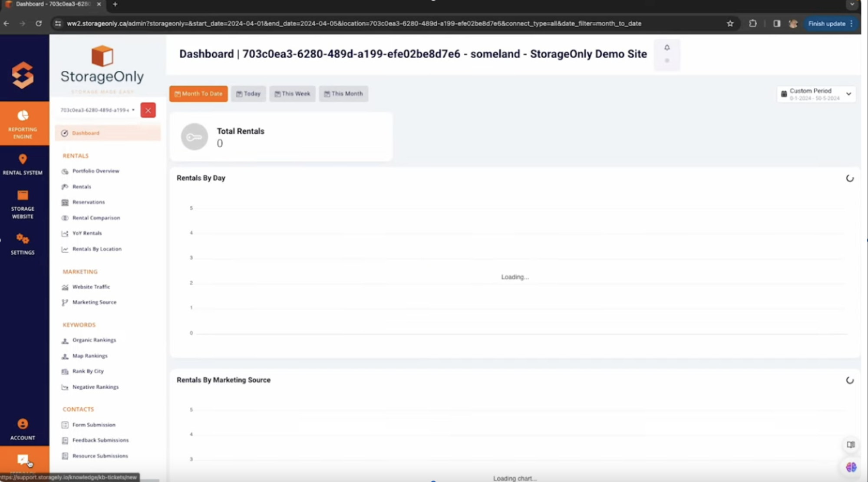
Task: Open the Rental System section
Action: click(x=23, y=165)
